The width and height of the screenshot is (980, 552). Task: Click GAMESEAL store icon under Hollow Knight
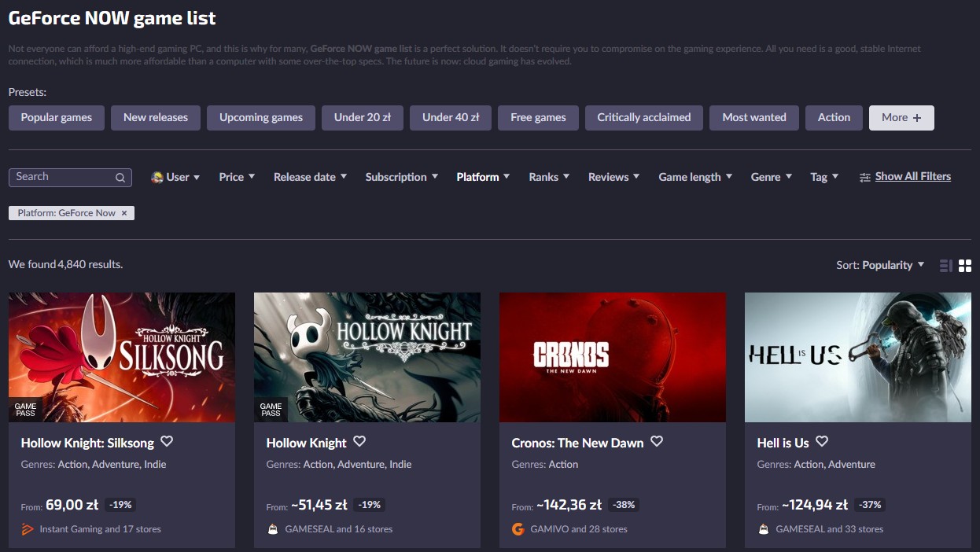(273, 529)
